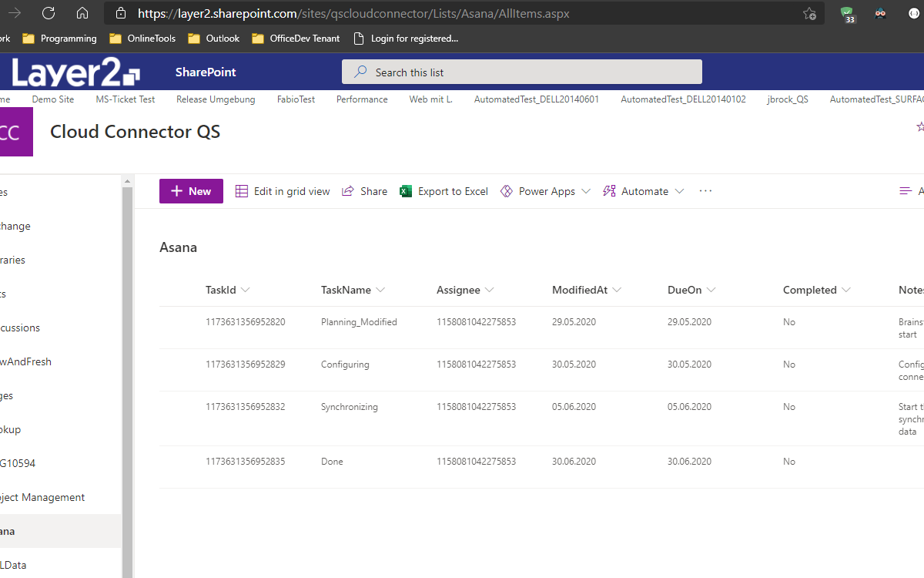
Task: Open DueOn column header options
Action: [x=711, y=290]
